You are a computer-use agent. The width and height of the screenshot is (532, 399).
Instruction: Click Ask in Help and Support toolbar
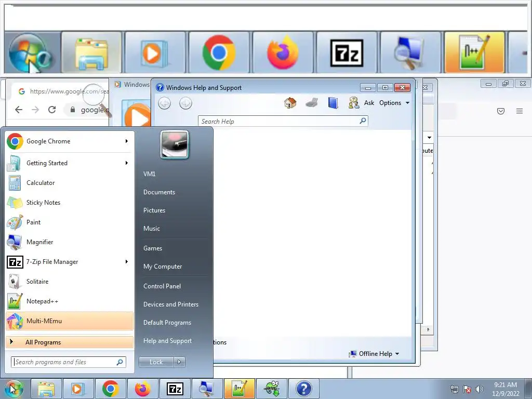point(362,103)
